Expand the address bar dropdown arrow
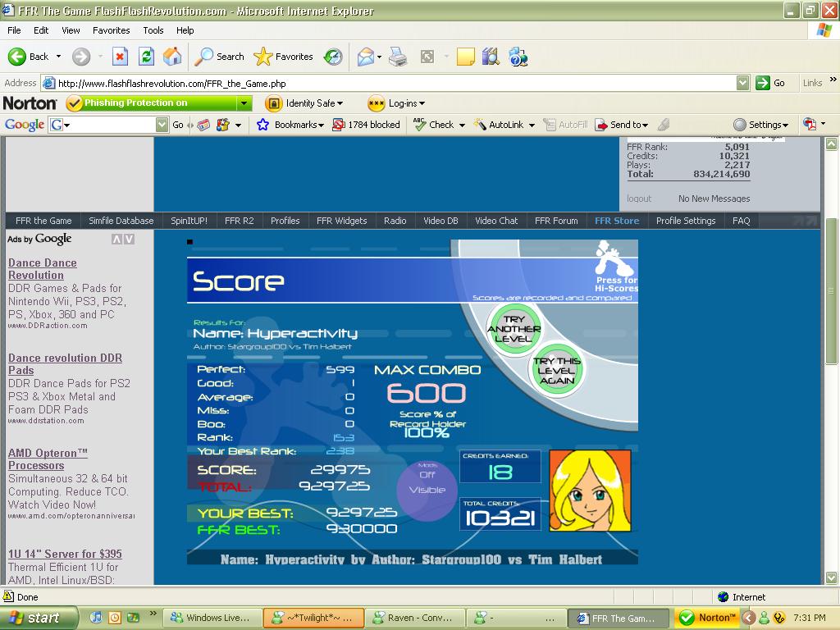The height and width of the screenshot is (630, 840). click(742, 83)
